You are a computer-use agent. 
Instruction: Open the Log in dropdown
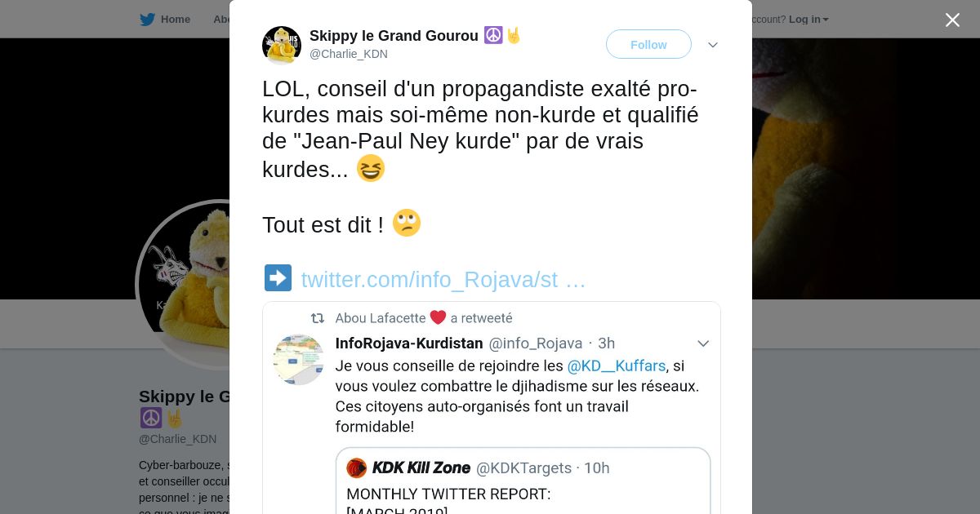(808, 20)
